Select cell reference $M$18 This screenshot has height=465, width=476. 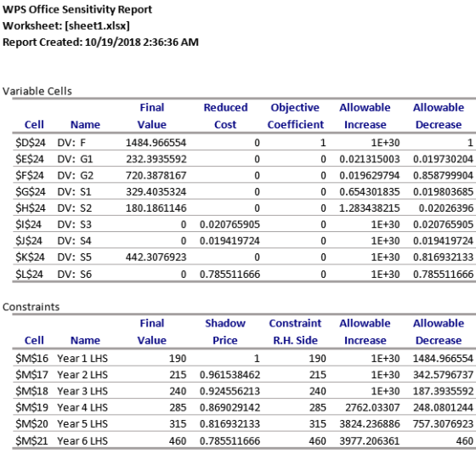tap(32, 391)
